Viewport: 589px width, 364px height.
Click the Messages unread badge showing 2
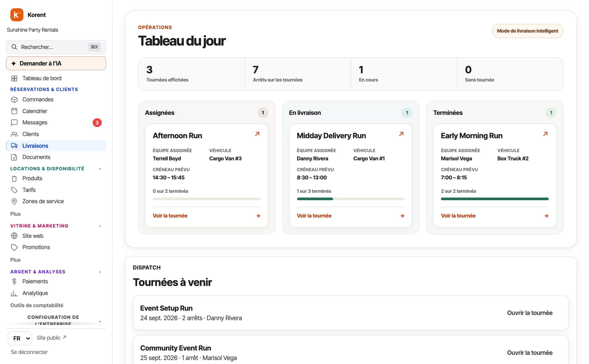(97, 123)
